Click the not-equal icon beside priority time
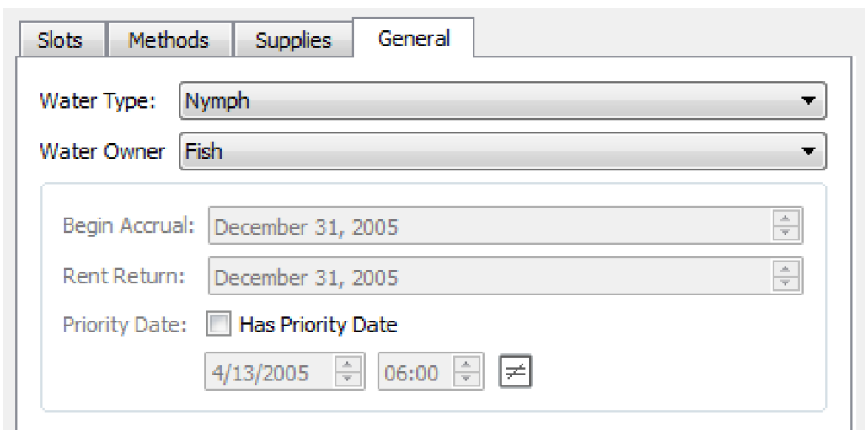This screenshot has width=868, height=437. [x=514, y=372]
